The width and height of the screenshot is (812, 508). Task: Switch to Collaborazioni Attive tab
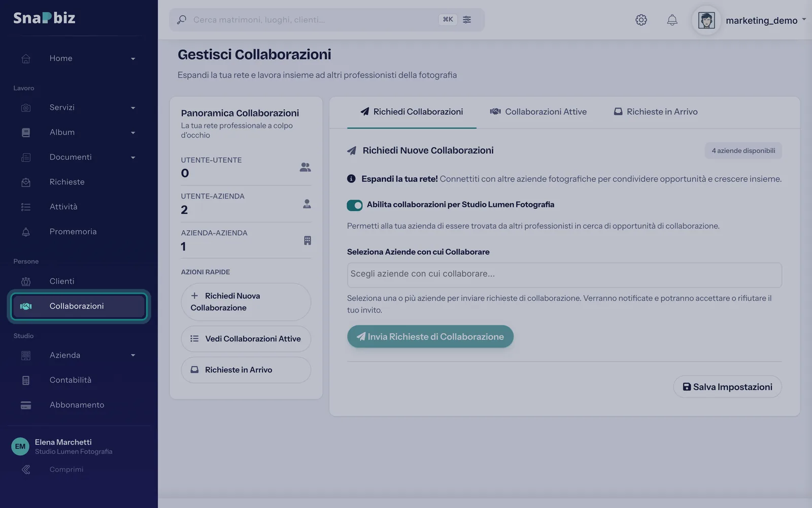[x=538, y=112]
